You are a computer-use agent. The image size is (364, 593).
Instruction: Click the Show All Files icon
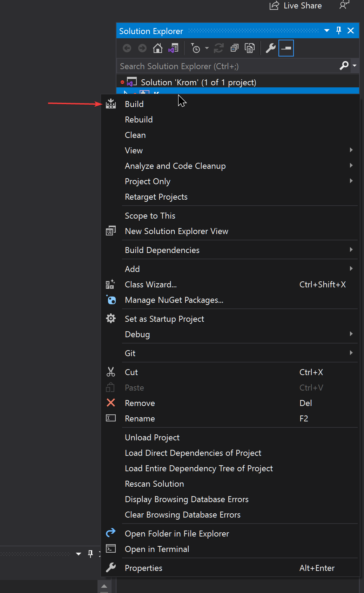point(250,48)
